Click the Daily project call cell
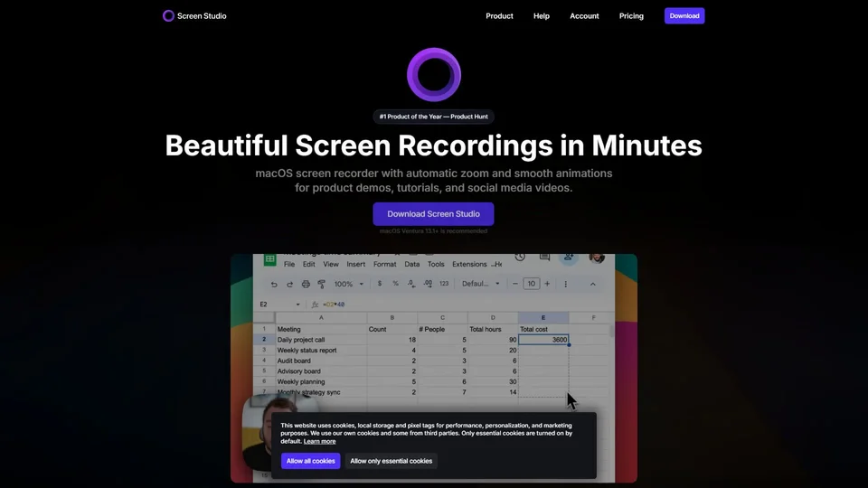 pyautogui.click(x=321, y=340)
